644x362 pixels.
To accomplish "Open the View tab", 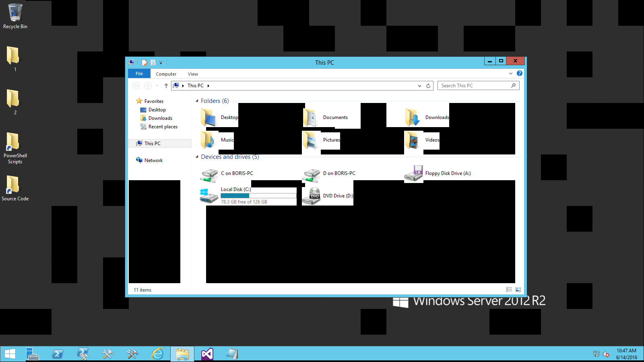I will point(193,74).
